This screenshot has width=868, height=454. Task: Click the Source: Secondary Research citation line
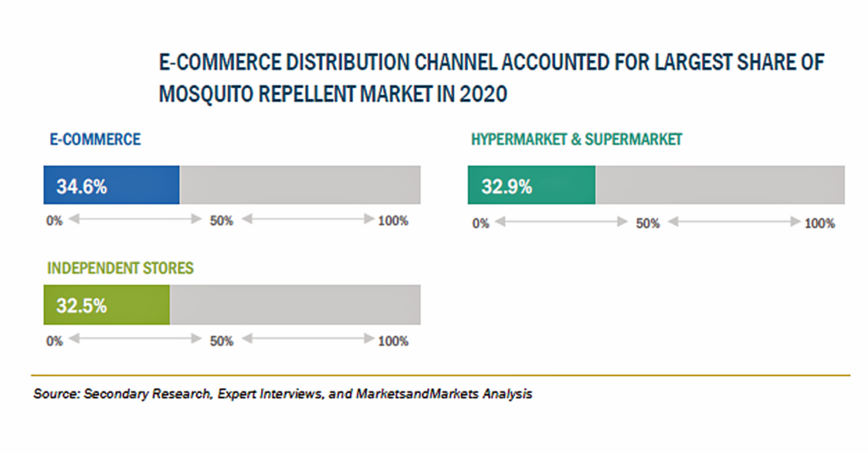pos(282,394)
